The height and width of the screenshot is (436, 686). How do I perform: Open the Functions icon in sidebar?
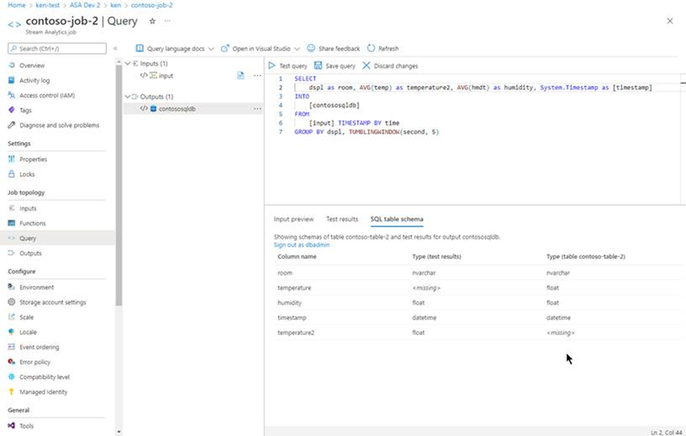(x=11, y=223)
